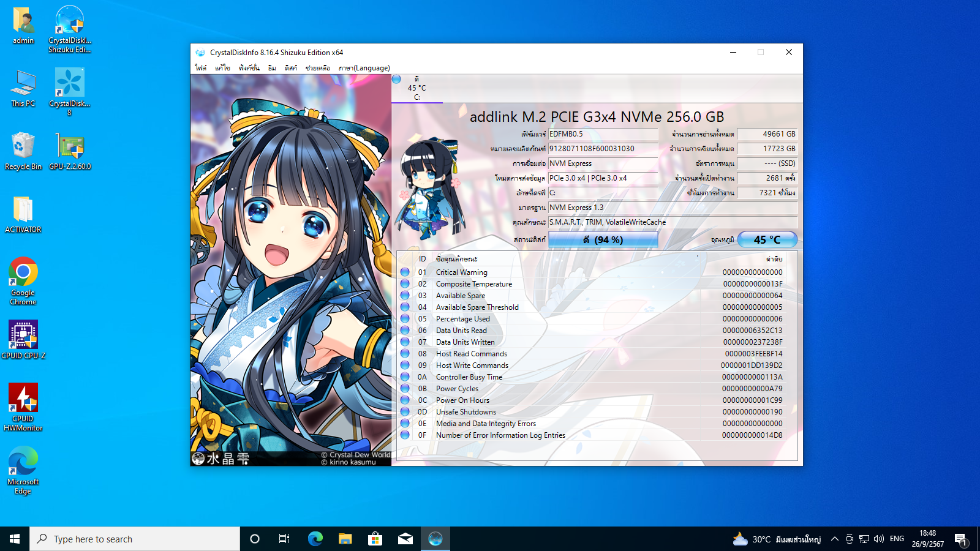Click the status orb for Data Units Written
Viewport: 980px width, 551px height.
coord(405,342)
